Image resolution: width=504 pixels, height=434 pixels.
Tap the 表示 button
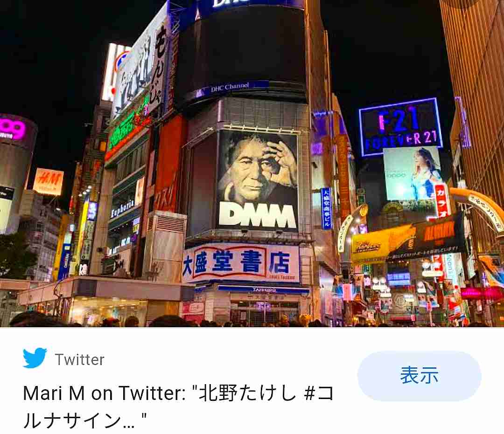pos(419,376)
